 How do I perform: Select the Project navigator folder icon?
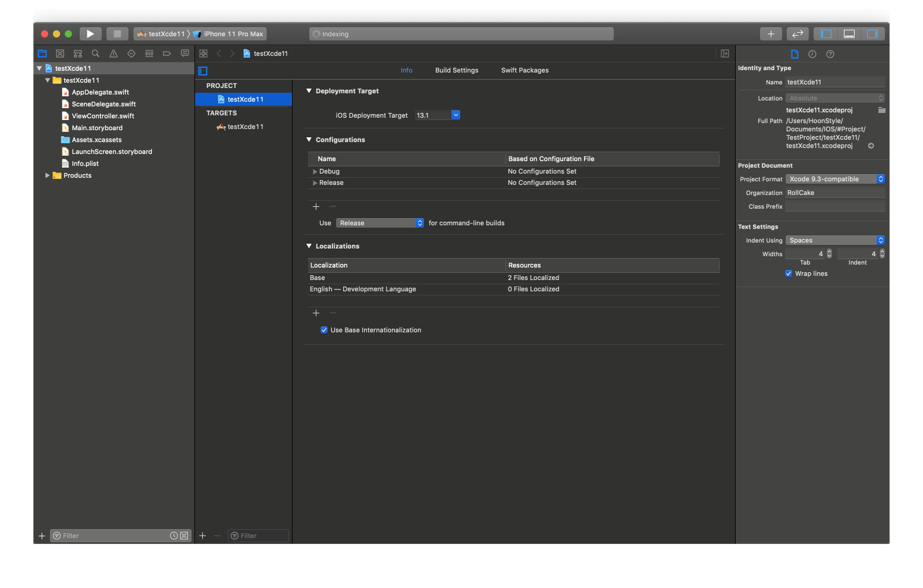click(x=42, y=54)
